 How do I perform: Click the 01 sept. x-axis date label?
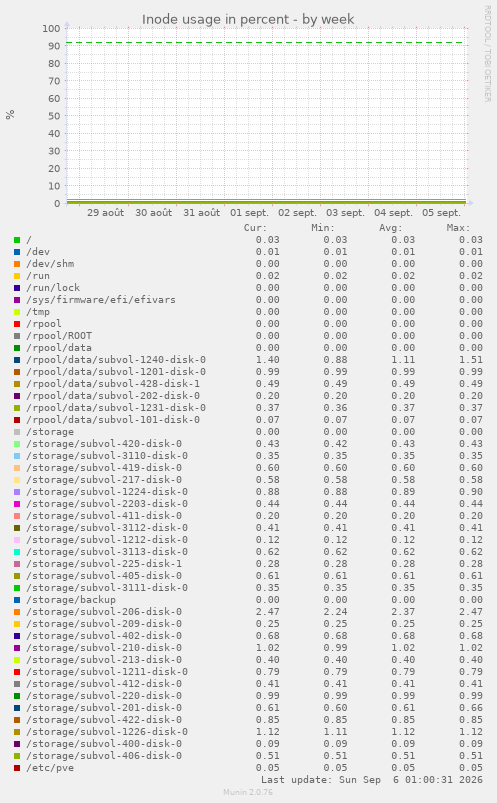coord(250,213)
